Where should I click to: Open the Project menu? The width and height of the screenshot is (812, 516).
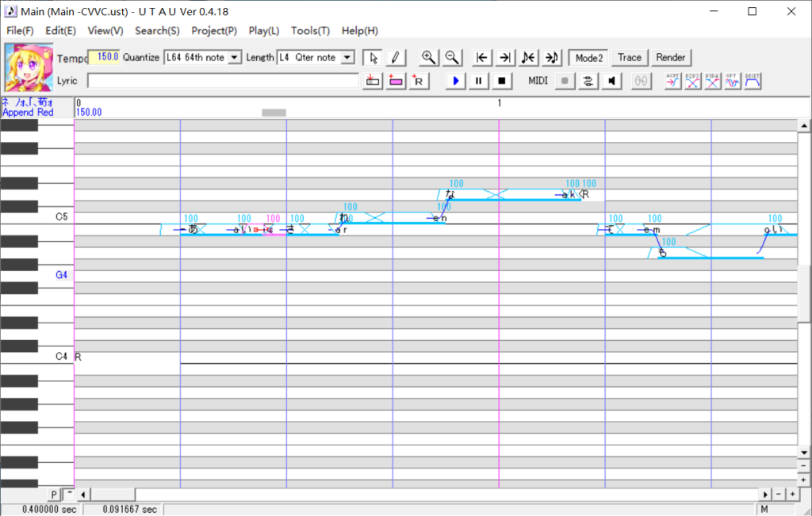tap(214, 31)
